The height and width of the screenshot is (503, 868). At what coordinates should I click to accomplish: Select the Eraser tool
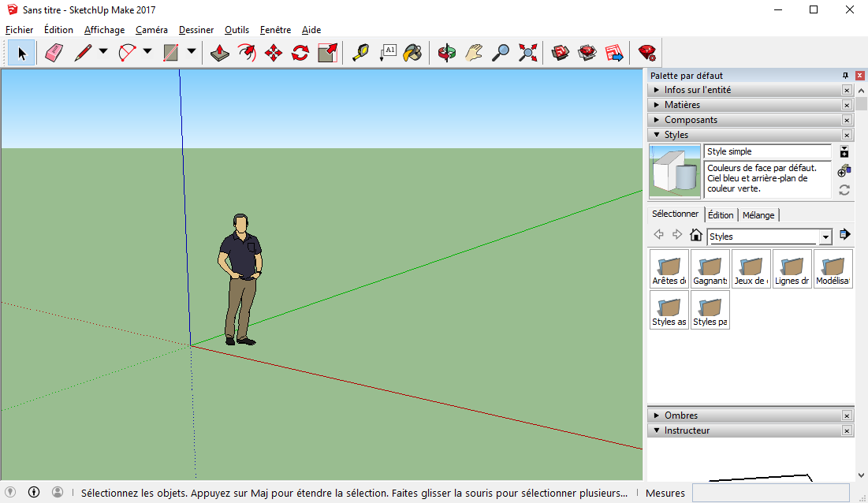[x=54, y=52]
